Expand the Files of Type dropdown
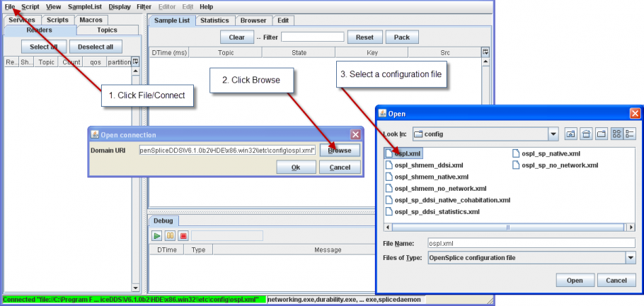 tap(631, 258)
